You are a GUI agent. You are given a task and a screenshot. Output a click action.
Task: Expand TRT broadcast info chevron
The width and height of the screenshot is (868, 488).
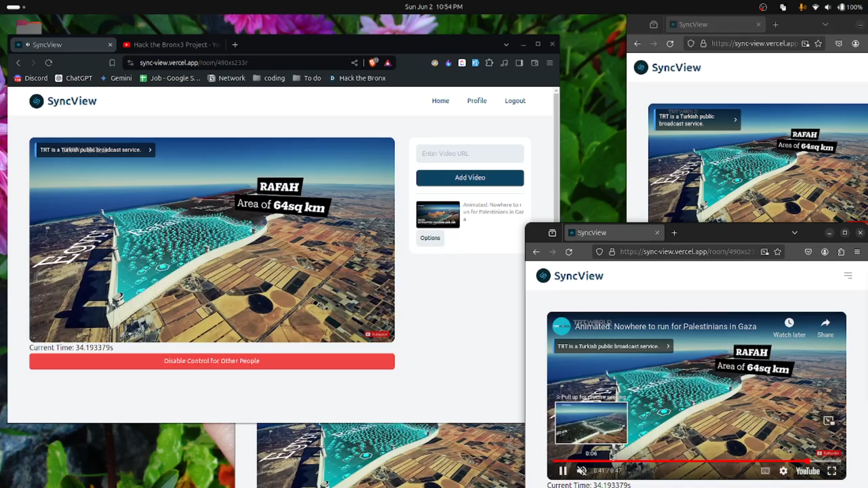coord(150,150)
